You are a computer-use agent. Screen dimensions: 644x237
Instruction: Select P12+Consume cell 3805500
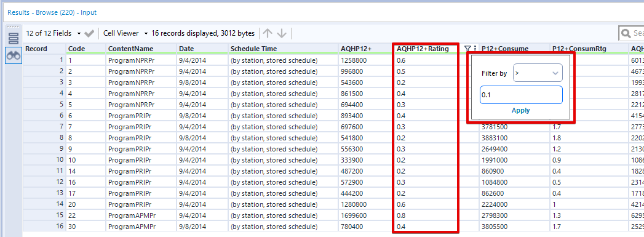point(514,226)
